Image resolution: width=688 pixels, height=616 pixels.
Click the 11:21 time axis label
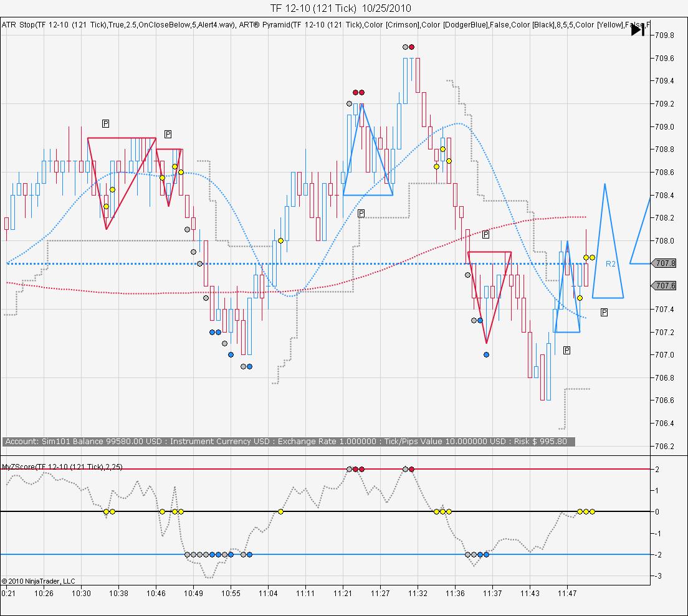coord(343,593)
